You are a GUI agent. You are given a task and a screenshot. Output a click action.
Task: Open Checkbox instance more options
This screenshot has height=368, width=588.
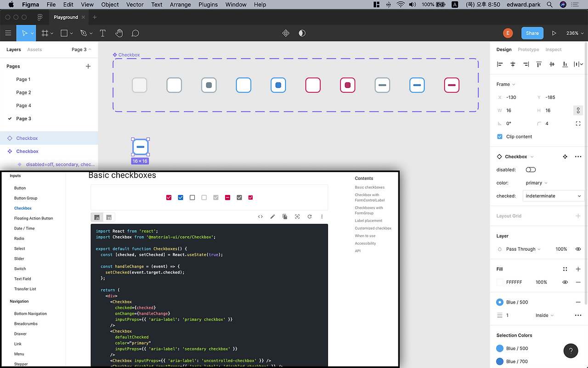[578, 157]
